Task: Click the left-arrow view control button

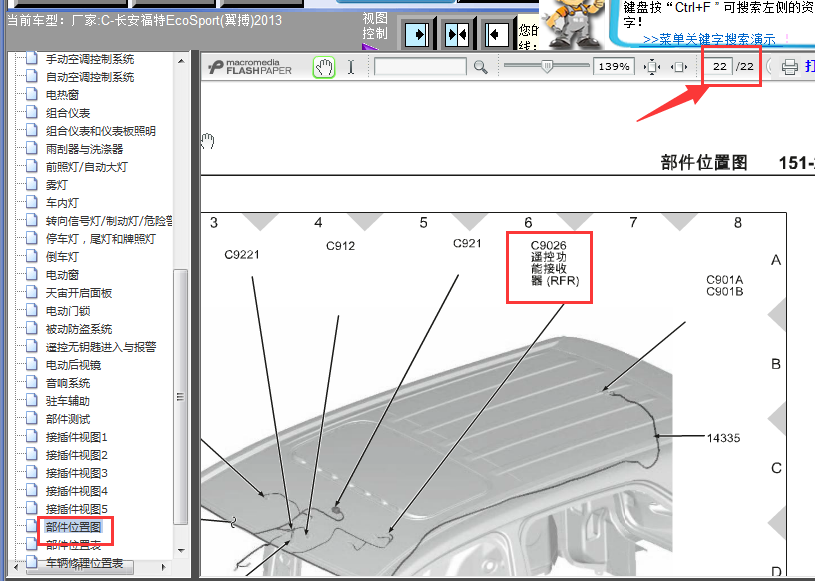Action: 496,34
